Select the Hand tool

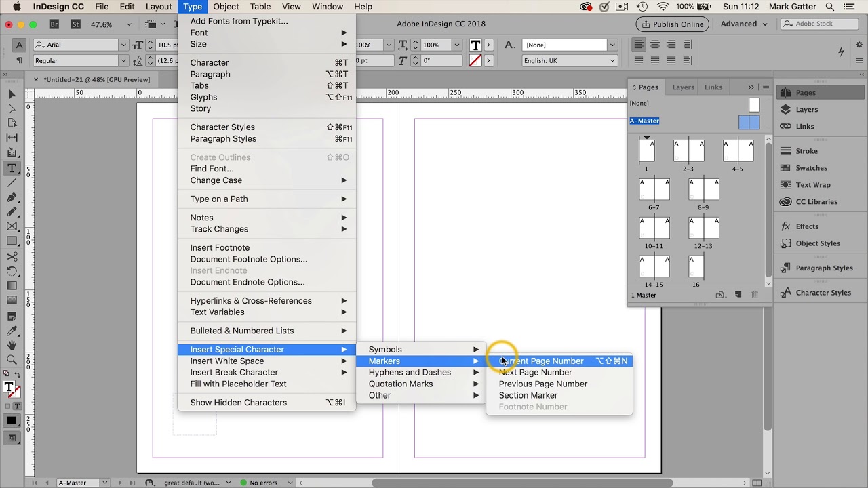point(12,346)
